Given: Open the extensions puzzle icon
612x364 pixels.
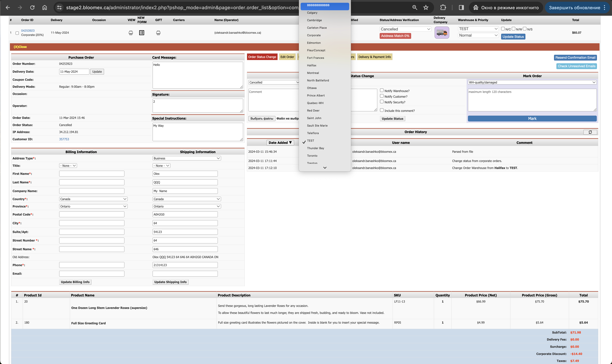Looking at the screenshot, I should coord(443,8).
